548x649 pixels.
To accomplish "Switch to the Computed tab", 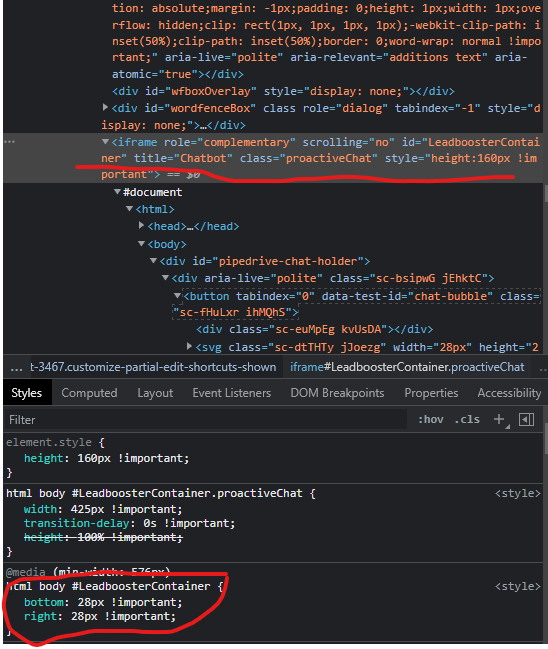I will 89,393.
